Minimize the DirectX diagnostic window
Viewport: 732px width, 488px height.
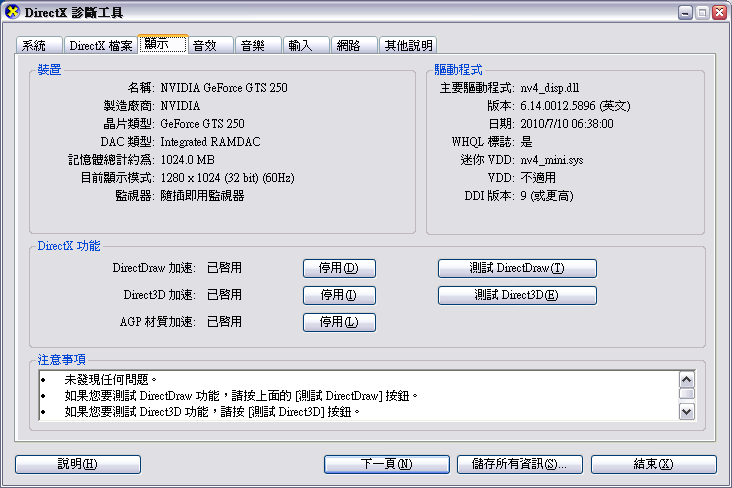tap(685, 13)
